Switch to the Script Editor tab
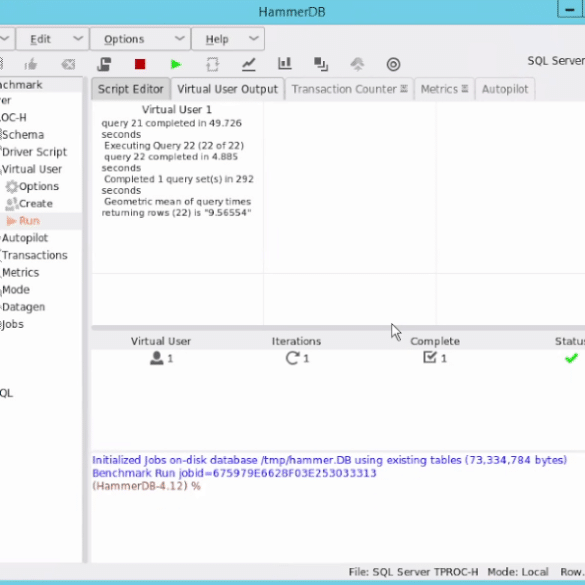 click(131, 89)
